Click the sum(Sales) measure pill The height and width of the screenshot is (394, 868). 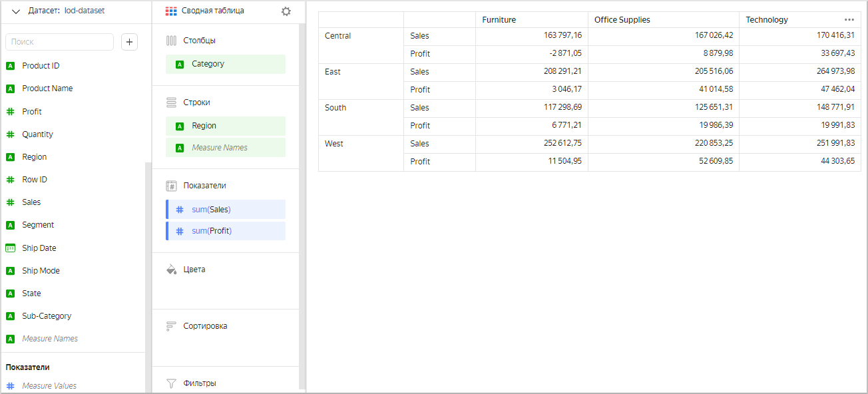click(x=225, y=210)
